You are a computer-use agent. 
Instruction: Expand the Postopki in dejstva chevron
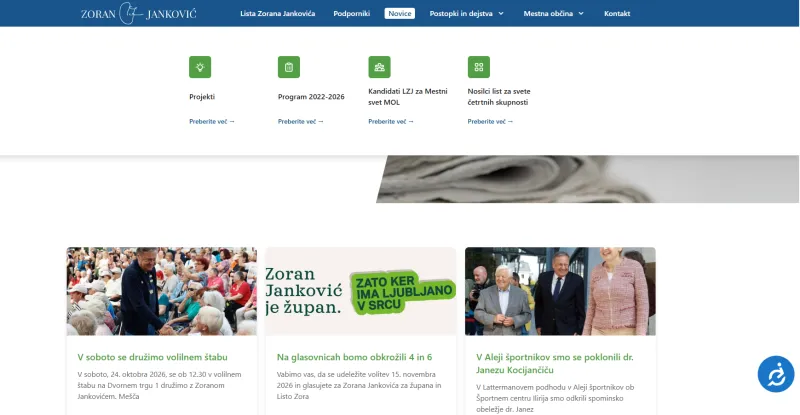point(501,14)
